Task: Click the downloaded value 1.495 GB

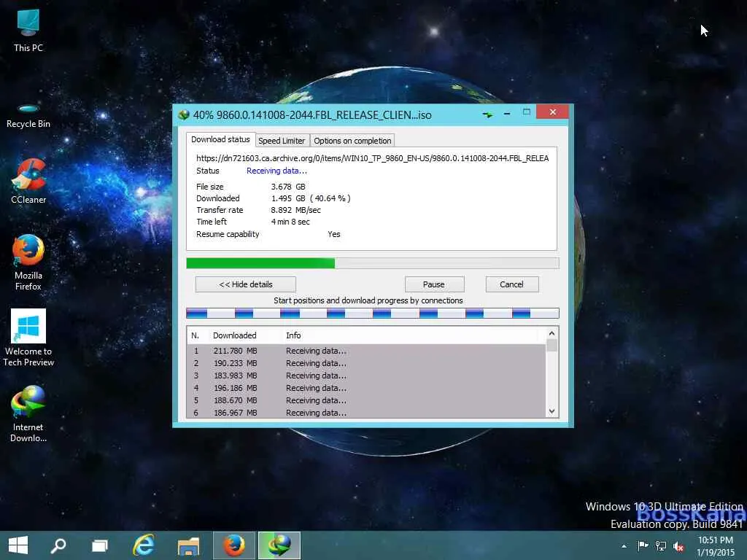Action: point(288,198)
